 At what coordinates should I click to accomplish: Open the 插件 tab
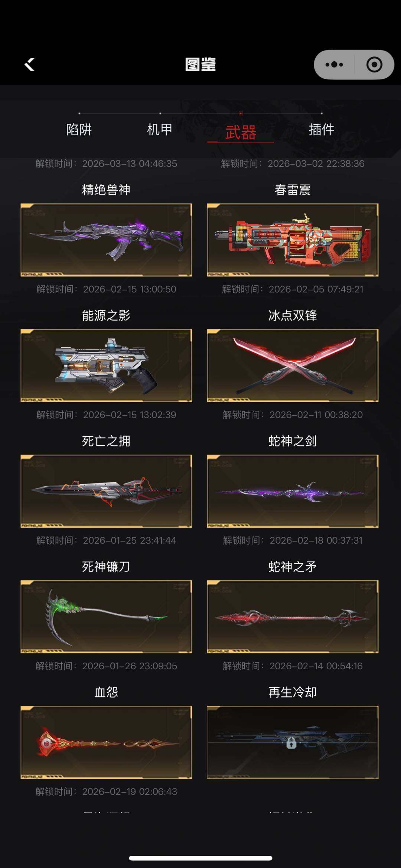tap(322, 130)
